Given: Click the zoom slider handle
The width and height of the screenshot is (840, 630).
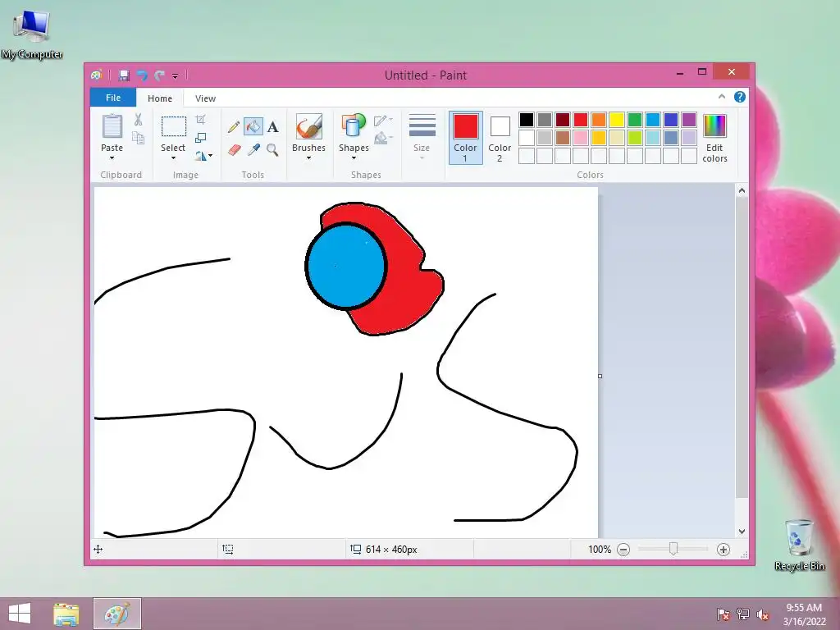Looking at the screenshot, I should (x=673, y=549).
